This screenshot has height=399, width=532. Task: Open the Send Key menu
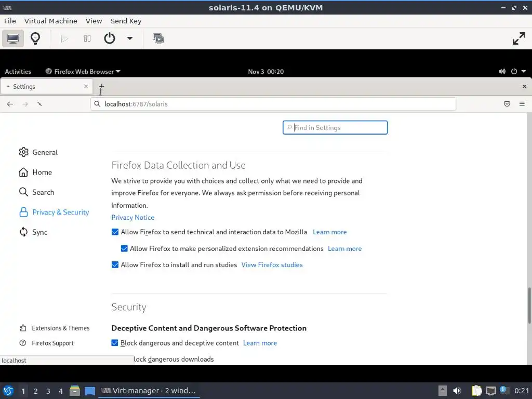point(126,21)
